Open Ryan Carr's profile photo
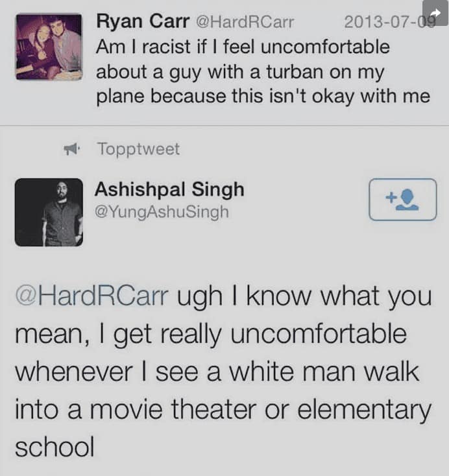The image size is (449, 476). click(49, 47)
